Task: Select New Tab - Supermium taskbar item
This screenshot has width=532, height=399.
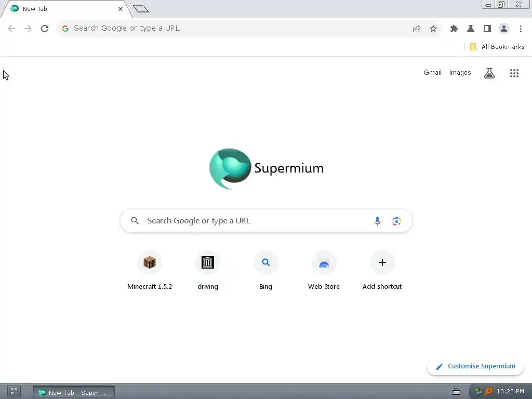Action: [74, 393]
